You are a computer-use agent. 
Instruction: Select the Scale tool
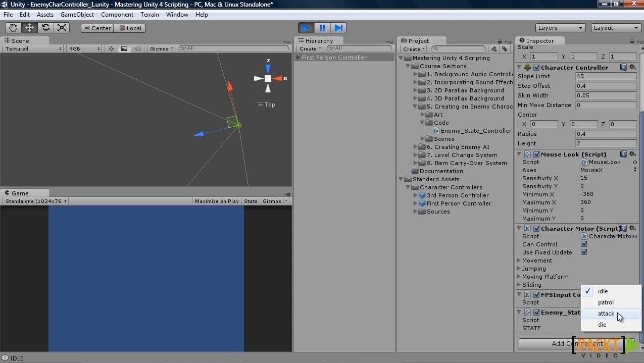62,28
